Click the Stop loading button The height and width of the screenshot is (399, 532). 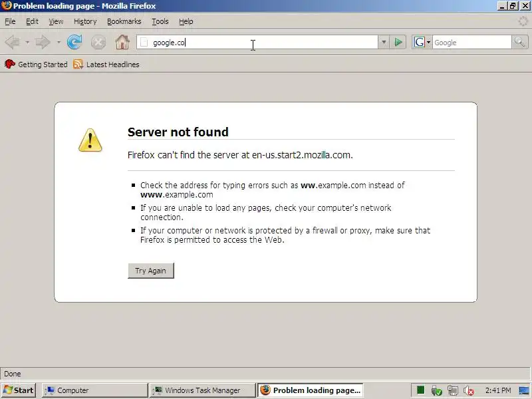click(x=98, y=43)
